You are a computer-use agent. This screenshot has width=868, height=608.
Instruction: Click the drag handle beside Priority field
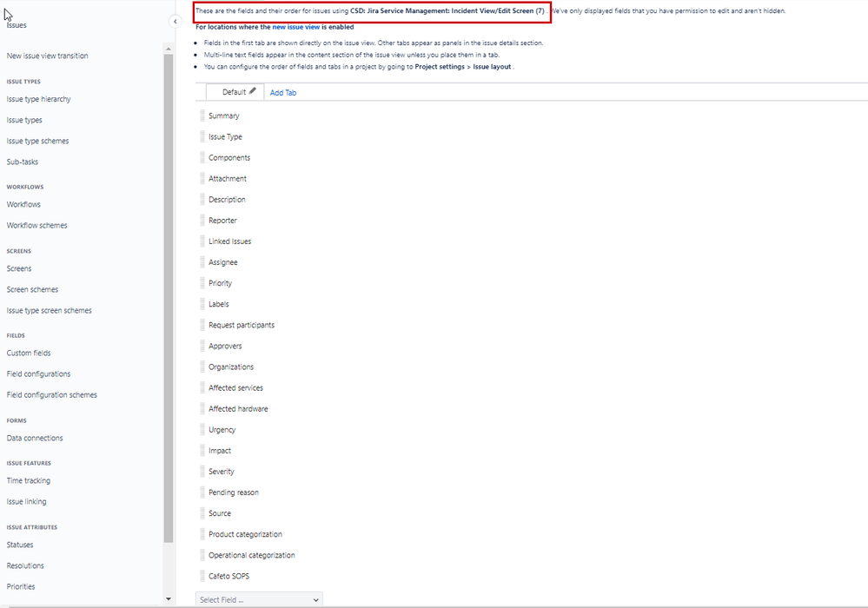(202, 283)
